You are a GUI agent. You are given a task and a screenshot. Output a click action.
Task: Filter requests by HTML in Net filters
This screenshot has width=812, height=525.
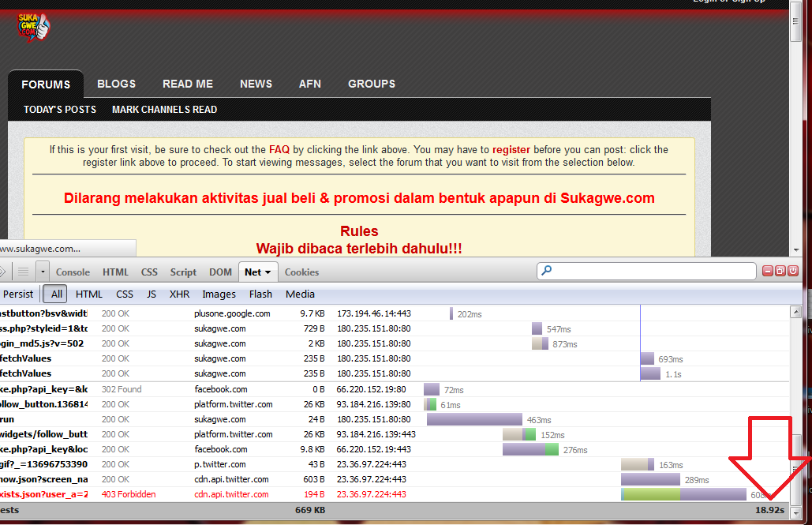tap(89, 294)
